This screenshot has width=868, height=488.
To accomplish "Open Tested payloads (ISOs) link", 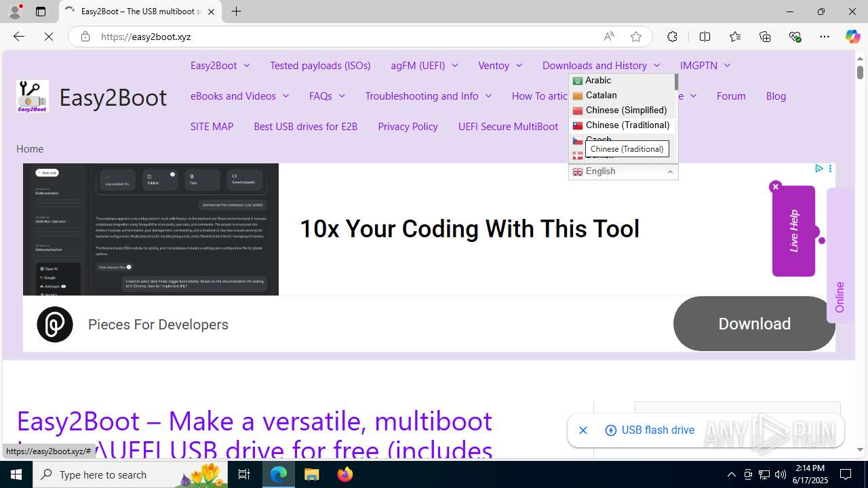I will (320, 65).
